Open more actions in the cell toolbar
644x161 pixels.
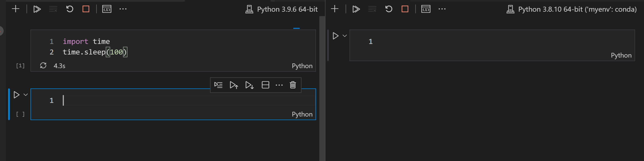tap(279, 85)
